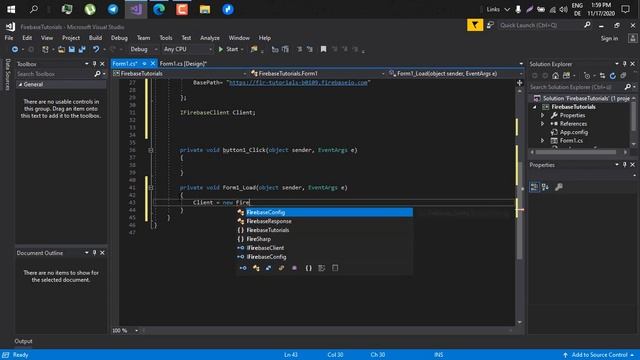
Task: Expand the Properties node in Solution Explorer
Action: [x=542, y=116]
